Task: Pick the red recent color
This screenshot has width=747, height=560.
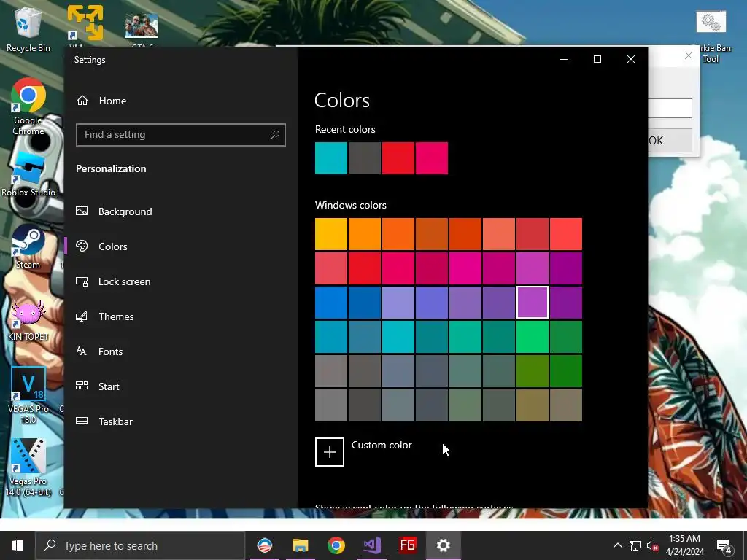Action: coord(398,158)
